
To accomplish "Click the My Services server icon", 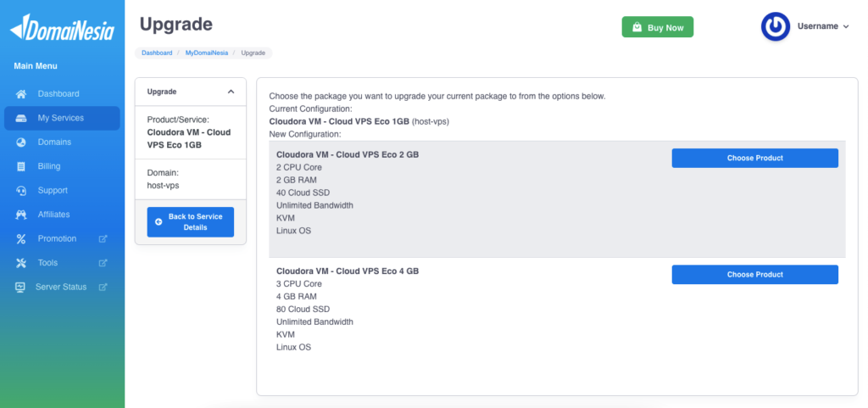I will pos(21,118).
